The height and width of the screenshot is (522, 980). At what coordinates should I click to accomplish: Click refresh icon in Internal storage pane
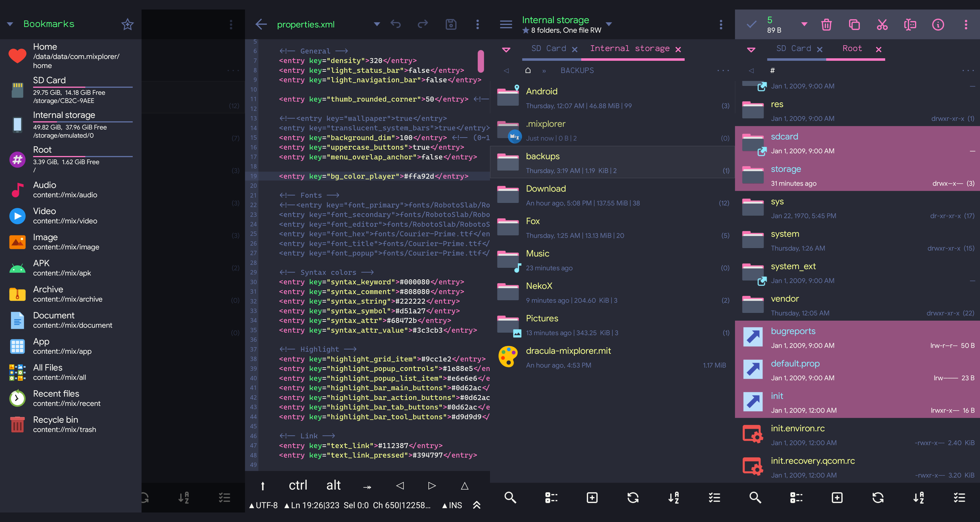click(x=633, y=498)
